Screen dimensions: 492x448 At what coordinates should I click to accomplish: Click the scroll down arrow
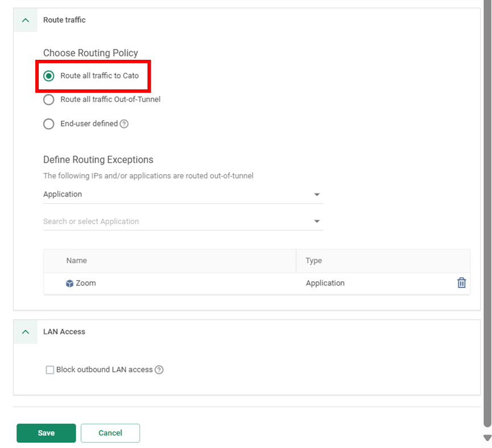tap(487, 438)
